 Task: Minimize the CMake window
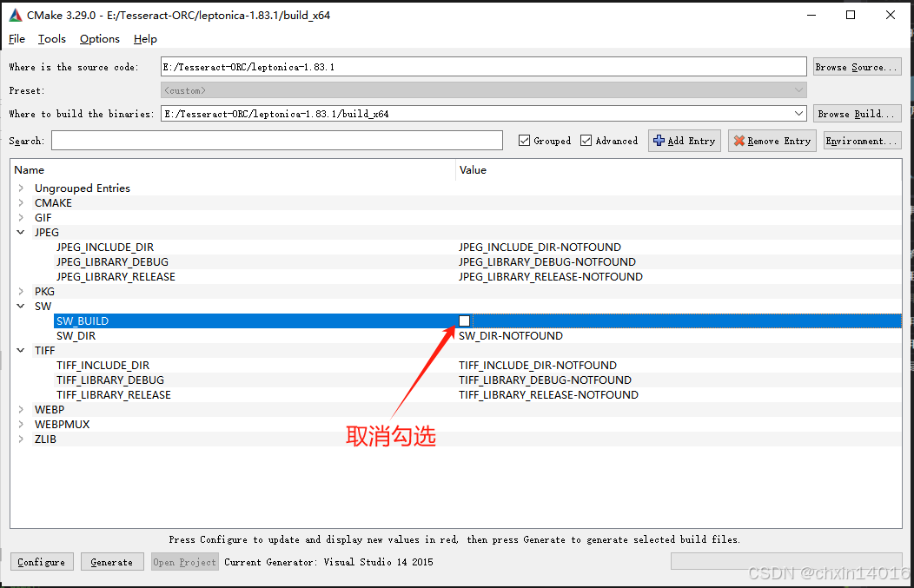pyautogui.click(x=811, y=15)
